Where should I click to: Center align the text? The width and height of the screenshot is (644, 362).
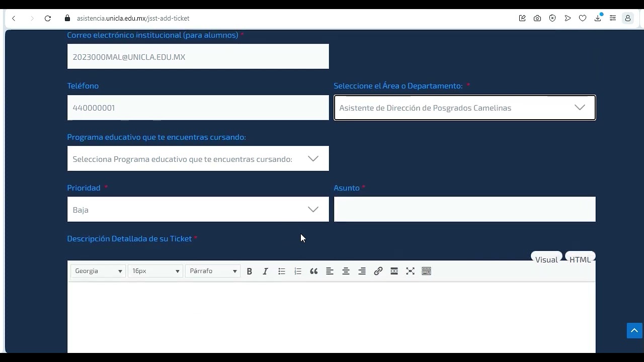point(346,271)
